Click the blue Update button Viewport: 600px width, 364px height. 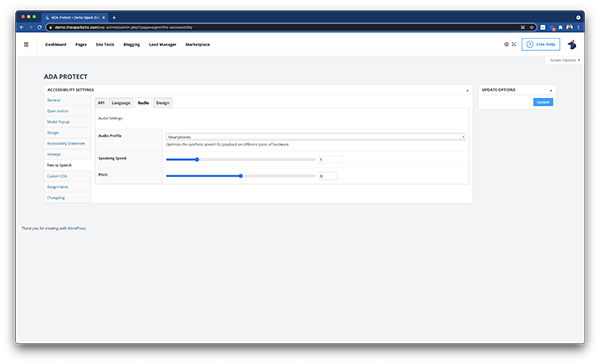pos(543,102)
